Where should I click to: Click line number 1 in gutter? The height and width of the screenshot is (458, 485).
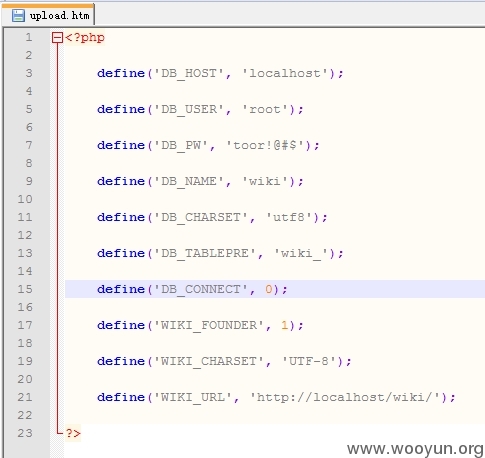[x=29, y=37]
